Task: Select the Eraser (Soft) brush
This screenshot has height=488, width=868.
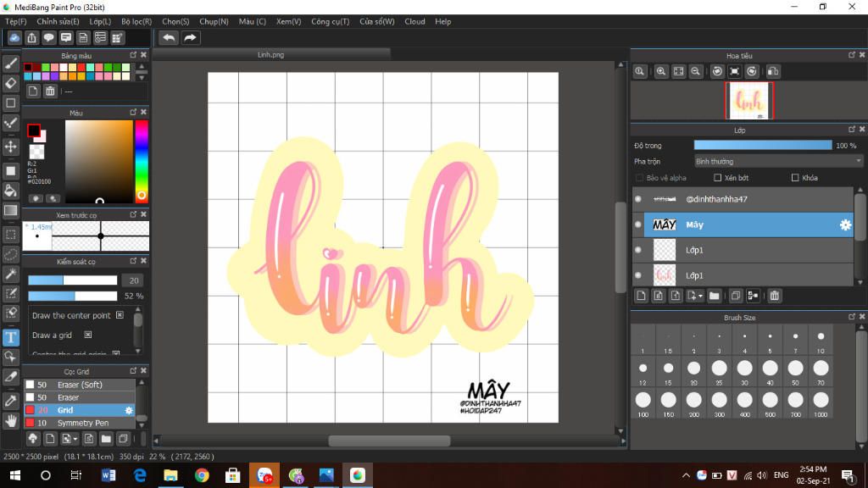Action: [x=80, y=385]
